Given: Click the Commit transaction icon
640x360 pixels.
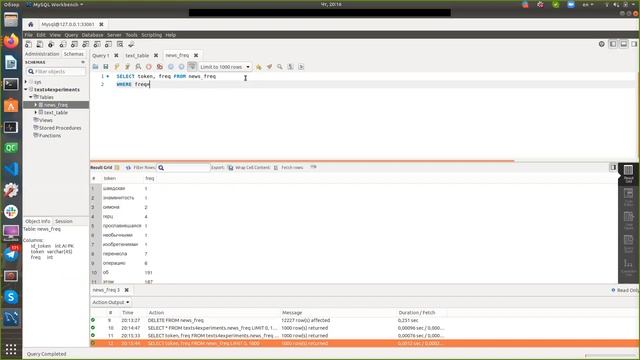Looking at the screenshot, I should click(x=171, y=67).
